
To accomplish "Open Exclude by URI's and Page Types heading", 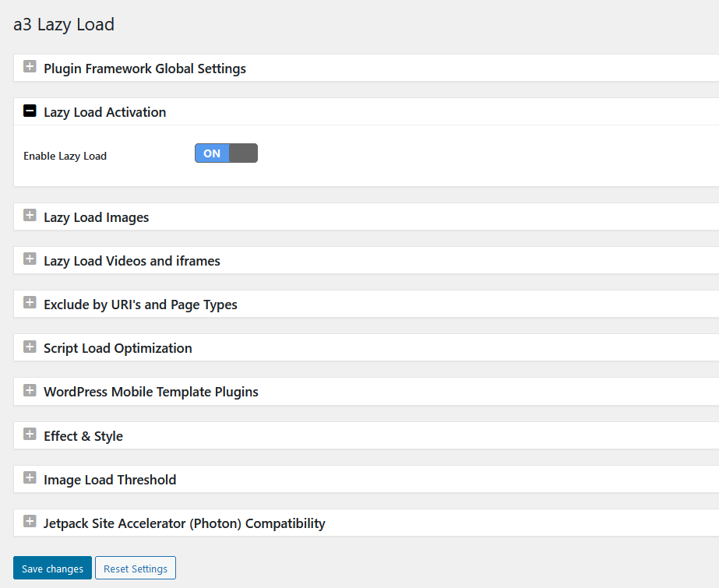I will coord(140,305).
